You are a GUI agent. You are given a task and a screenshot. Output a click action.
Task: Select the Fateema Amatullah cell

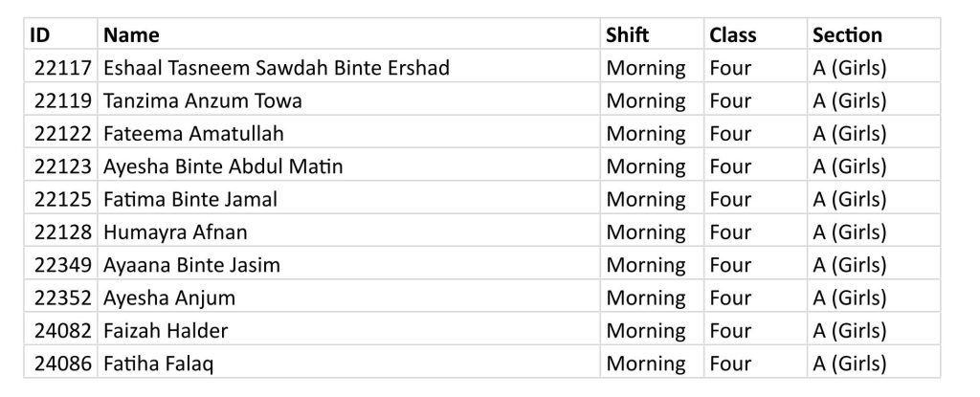(348, 133)
